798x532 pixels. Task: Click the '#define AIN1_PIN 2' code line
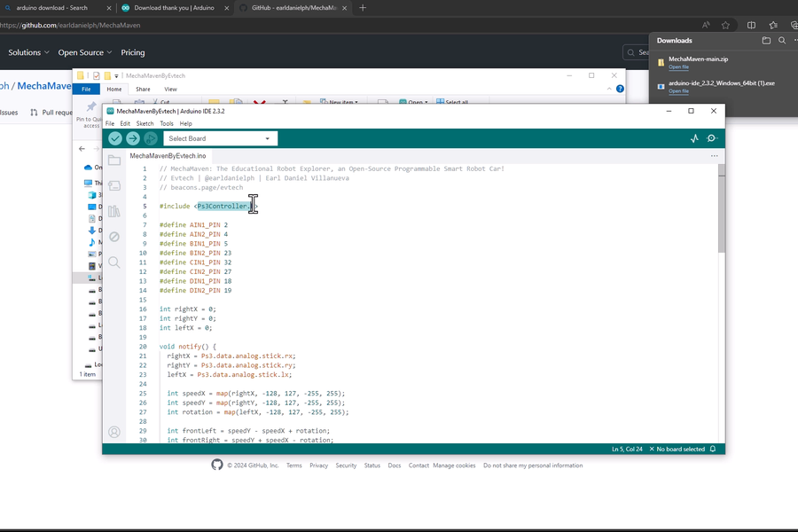coord(193,225)
